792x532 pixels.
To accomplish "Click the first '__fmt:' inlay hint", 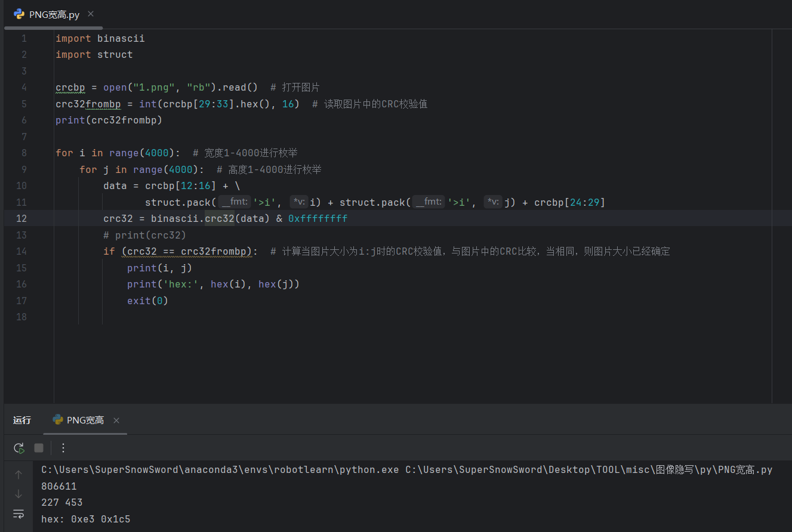I will 234,203.
